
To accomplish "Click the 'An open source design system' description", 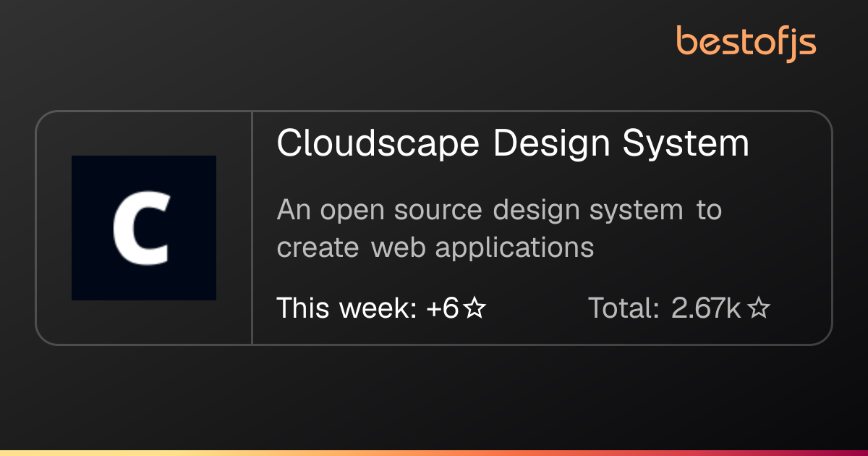I will [499, 229].
